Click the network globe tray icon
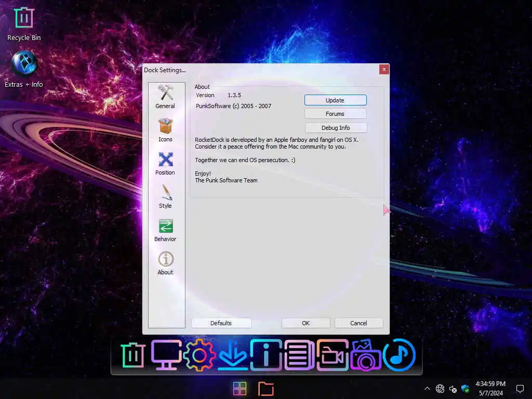This screenshot has height=399, width=532. click(x=440, y=389)
